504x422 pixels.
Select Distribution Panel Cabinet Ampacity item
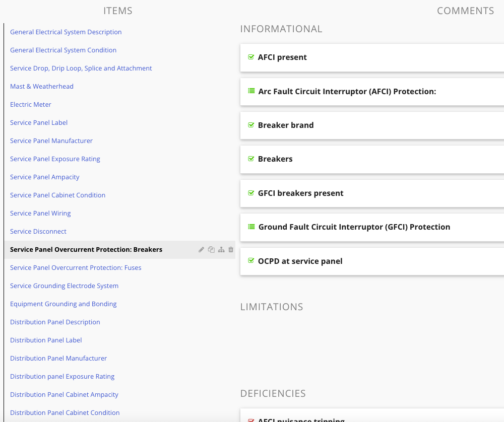[x=64, y=395]
